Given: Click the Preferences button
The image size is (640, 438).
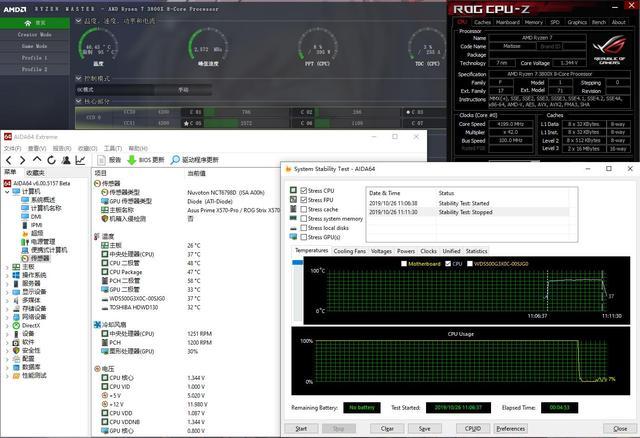Looking at the screenshot, I should pos(510,428).
